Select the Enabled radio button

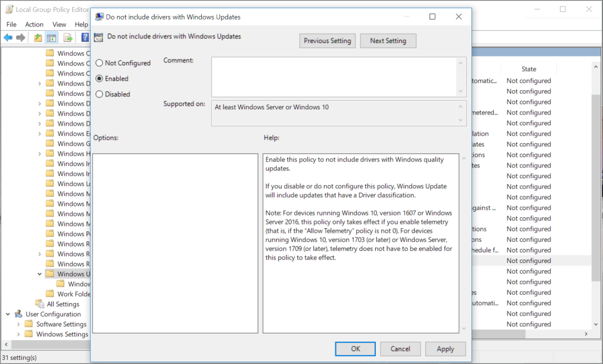(99, 78)
